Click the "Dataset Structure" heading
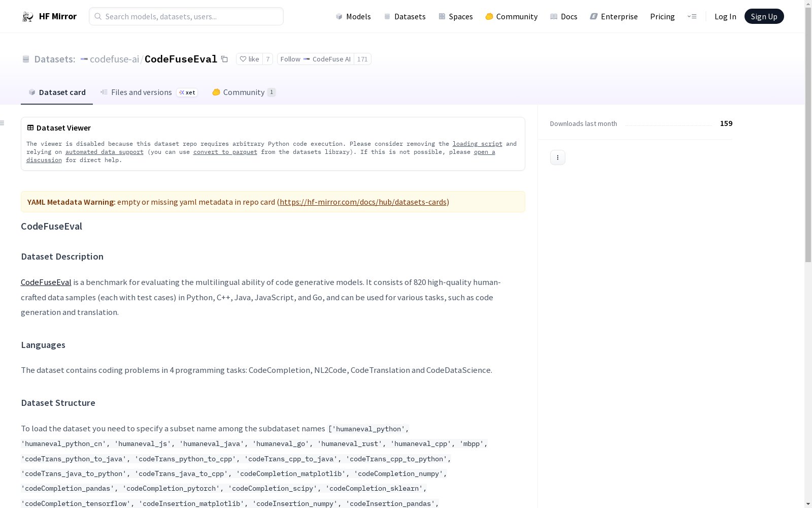The height and width of the screenshot is (508, 812). point(58,403)
